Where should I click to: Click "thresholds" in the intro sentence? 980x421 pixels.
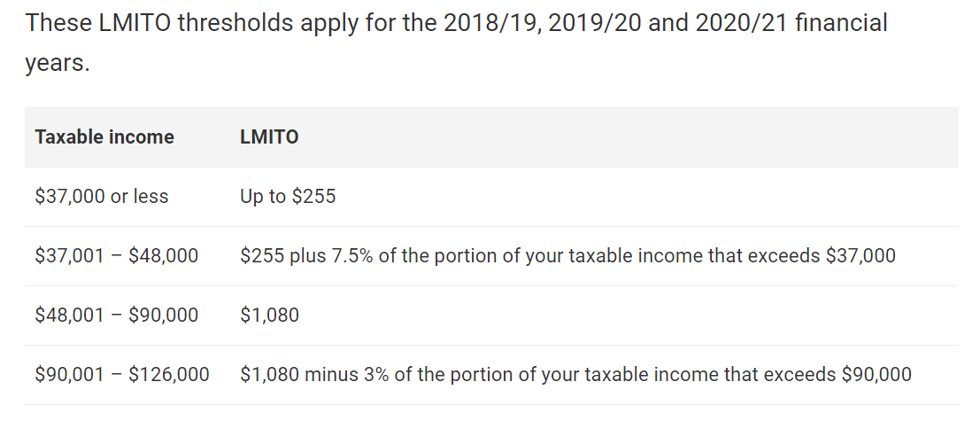pyautogui.click(x=231, y=23)
